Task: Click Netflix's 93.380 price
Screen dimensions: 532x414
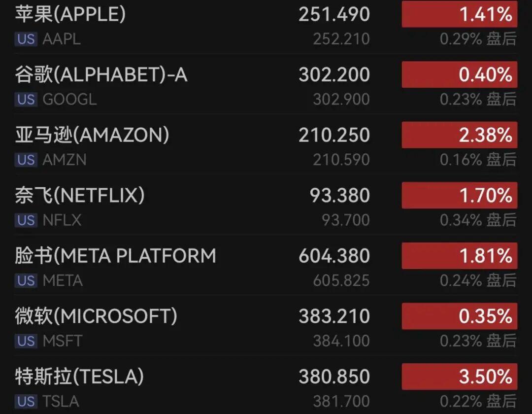Action: [x=339, y=196]
